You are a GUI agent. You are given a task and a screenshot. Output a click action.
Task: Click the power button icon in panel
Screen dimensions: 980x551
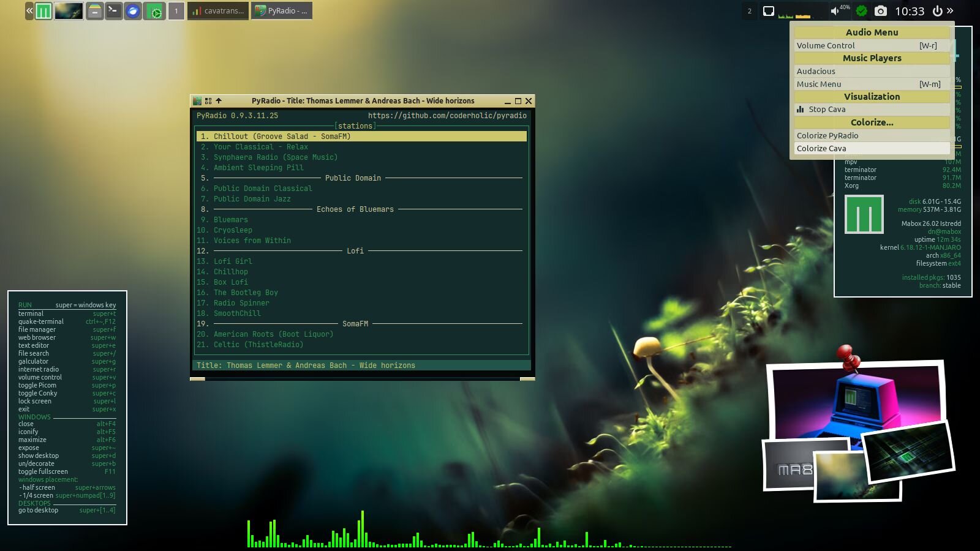pos(937,11)
